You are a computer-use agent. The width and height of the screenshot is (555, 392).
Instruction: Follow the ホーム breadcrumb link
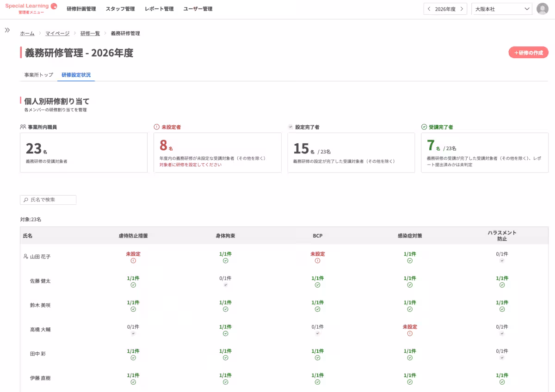coord(27,33)
